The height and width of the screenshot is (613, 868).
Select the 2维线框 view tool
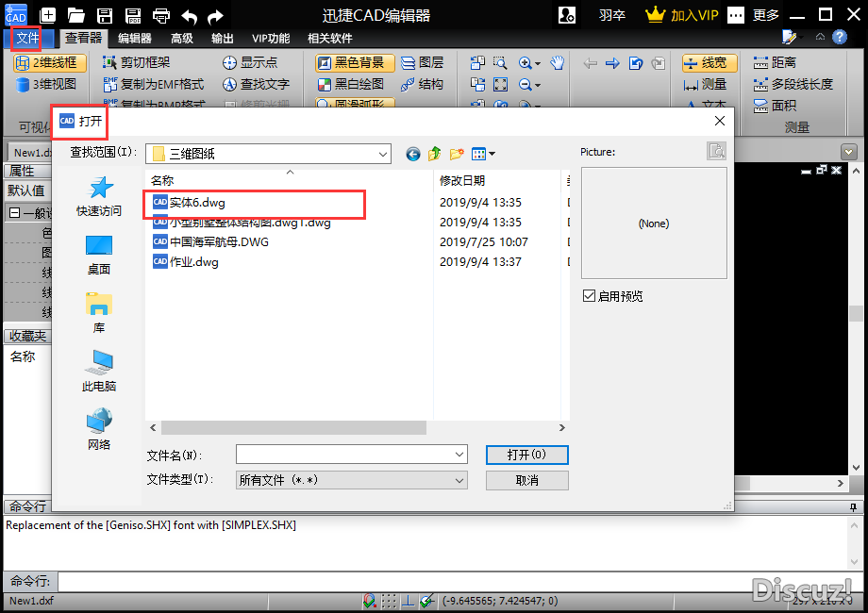click(49, 63)
